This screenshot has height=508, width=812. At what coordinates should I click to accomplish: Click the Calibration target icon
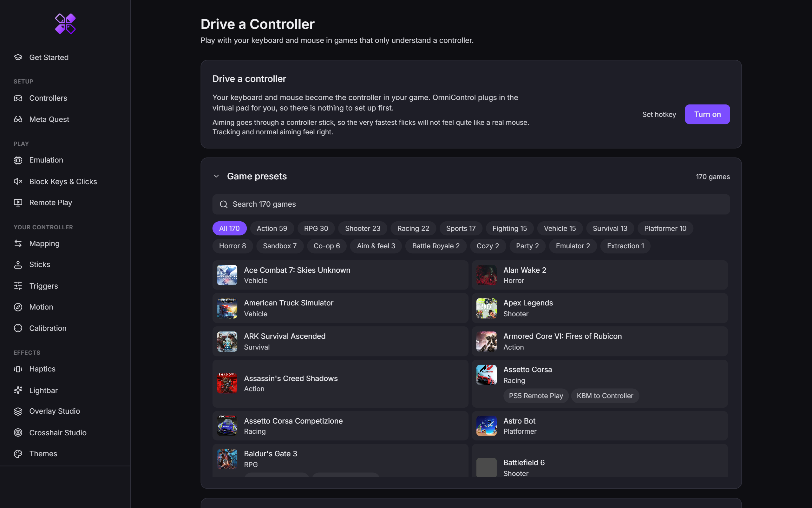point(18,328)
